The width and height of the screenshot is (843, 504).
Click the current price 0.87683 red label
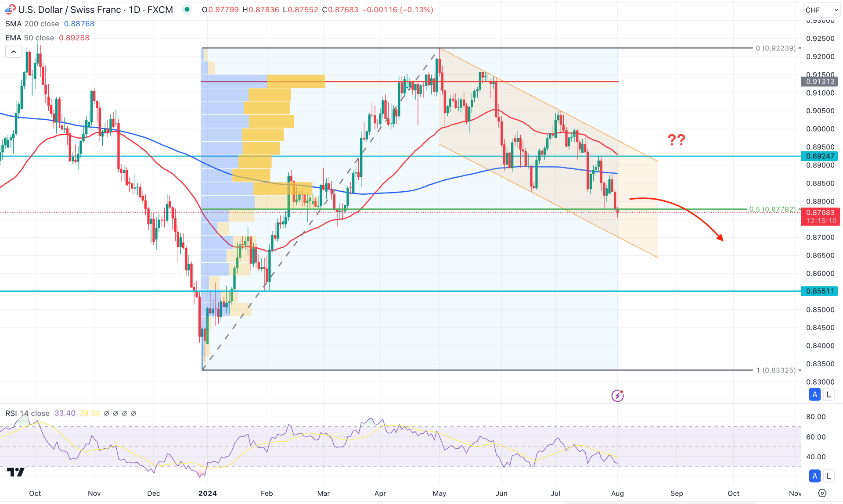tap(819, 217)
